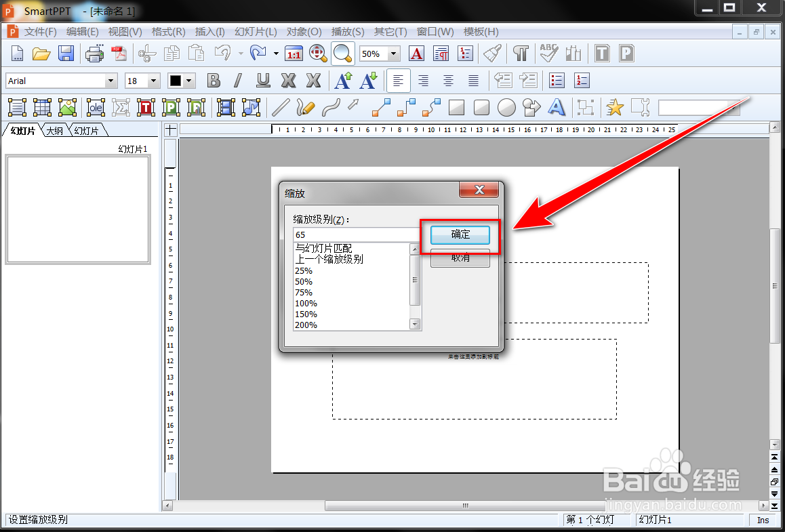This screenshot has height=532, width=785.
Task: Insert a movie frame icon
Action: click(226, 107)
